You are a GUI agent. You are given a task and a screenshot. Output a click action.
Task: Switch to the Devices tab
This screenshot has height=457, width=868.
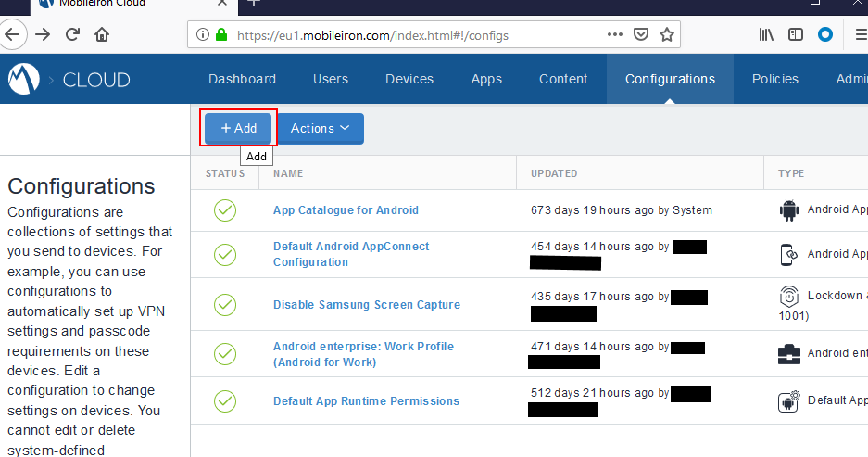click(409, 79)
